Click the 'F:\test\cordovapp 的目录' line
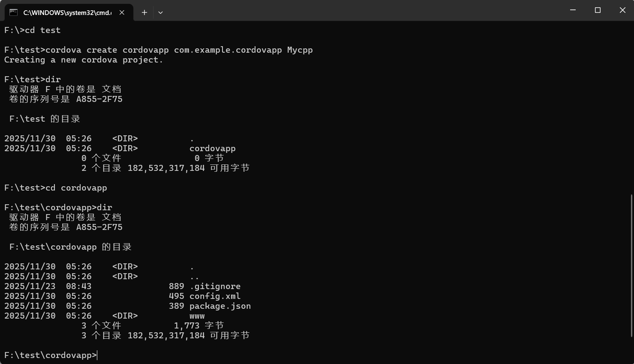The image size is (634, 364). (70, 247)
